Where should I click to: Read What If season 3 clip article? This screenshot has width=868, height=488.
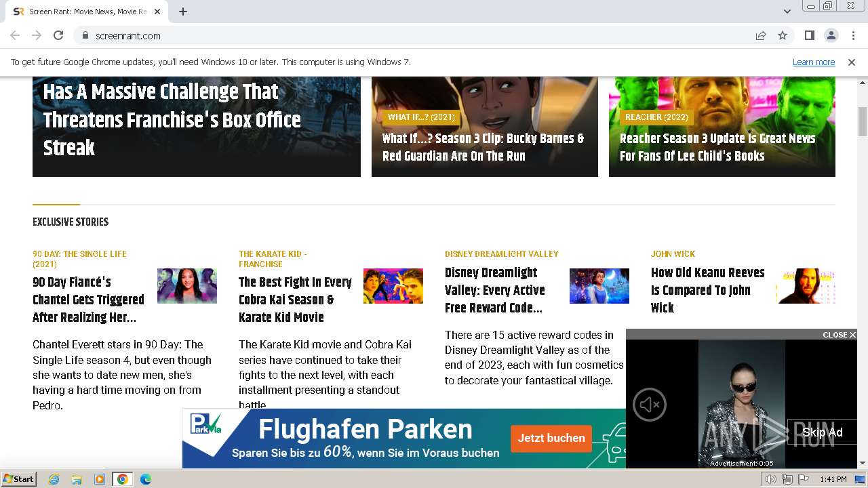pyautogui.click(x=484, y=147)
